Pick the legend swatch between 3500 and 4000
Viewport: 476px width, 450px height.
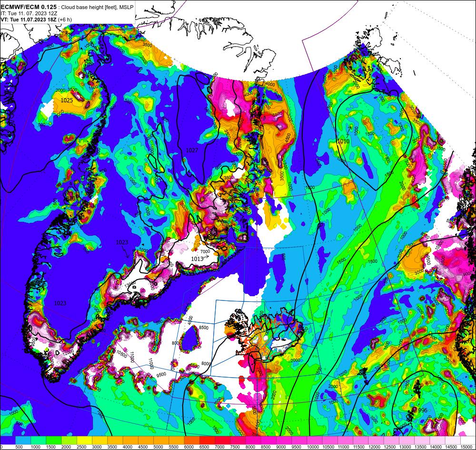tap(115, 440)
